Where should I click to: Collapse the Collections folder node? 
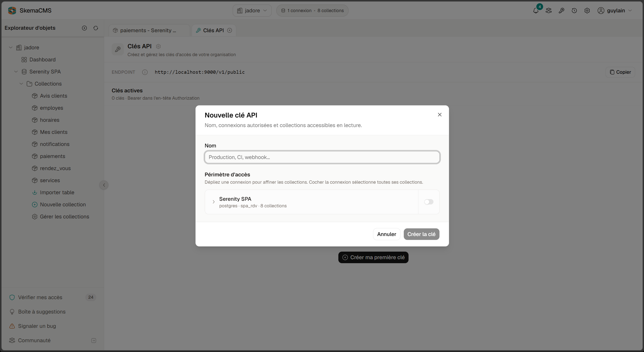[x=21, y=84]
